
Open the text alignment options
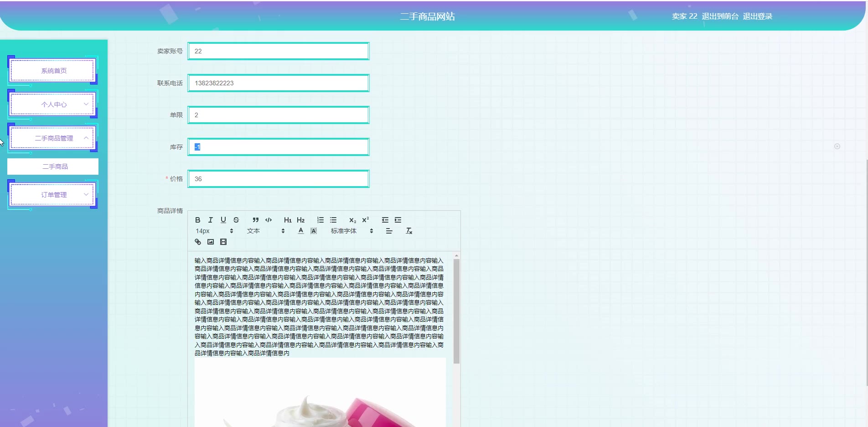[x=389, y=231]
